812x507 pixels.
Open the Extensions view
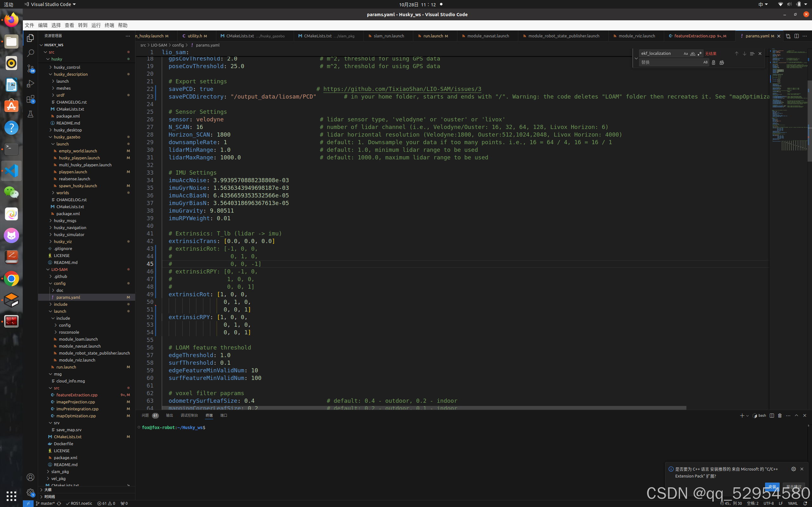(x=30, y=99)
